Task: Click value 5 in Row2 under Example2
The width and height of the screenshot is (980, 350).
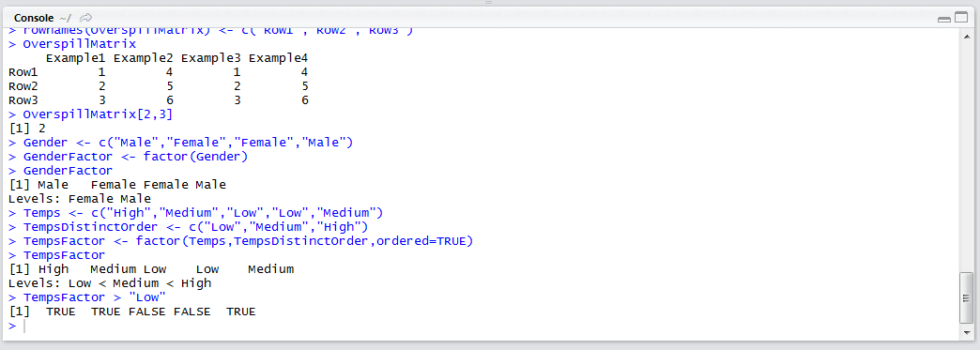Action: coord(169,86)
